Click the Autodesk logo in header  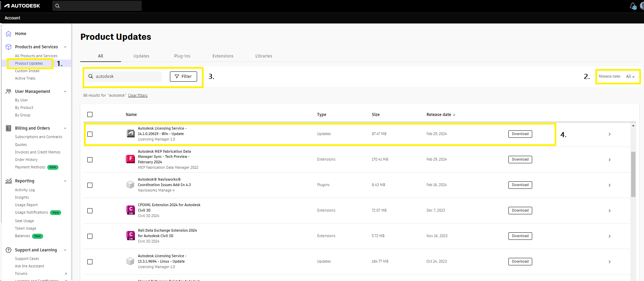22,6
